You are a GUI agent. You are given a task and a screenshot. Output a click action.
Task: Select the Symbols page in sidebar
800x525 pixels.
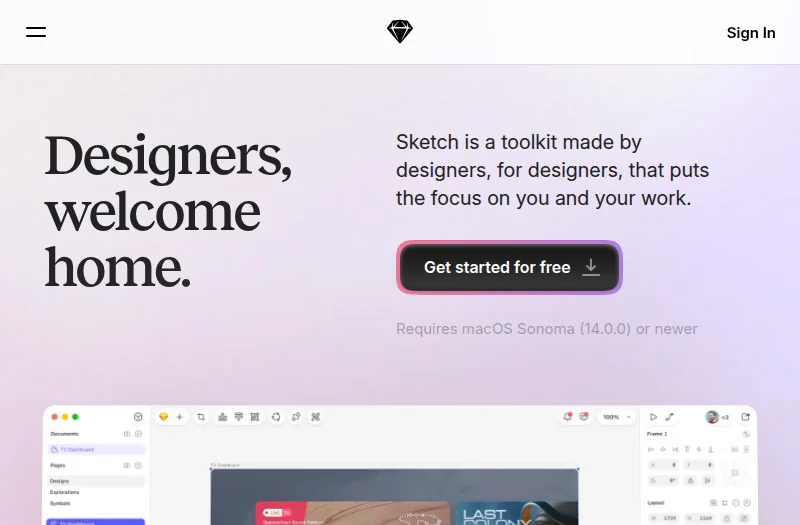click(x=60, y=504)
